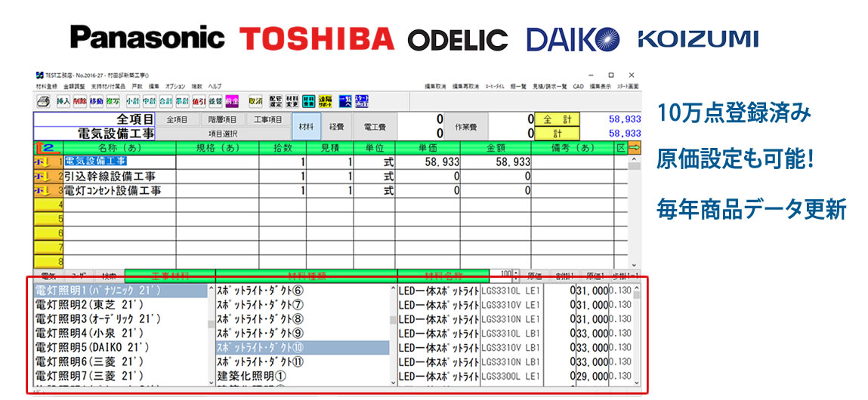The width and height of the screenshot is (868, 400).
Task: Click the 階層項目 button
Action: point(222,119)
